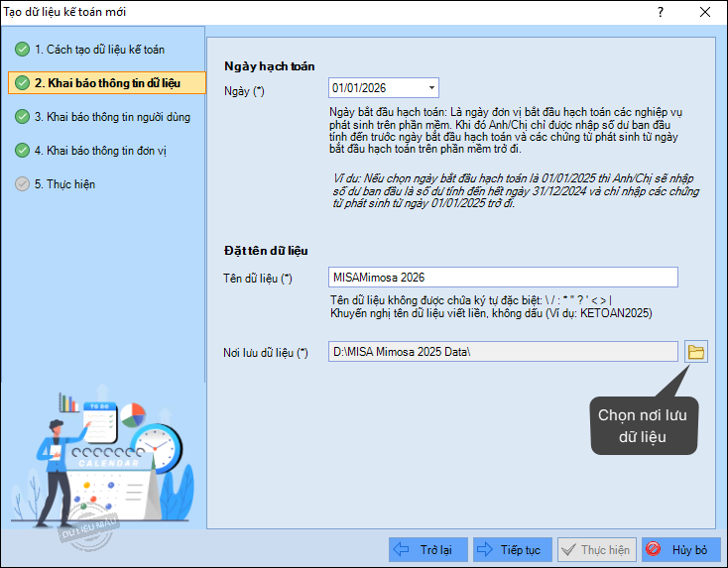
Task: Click the Thực hiện button
Action: (x=595, y=549)
